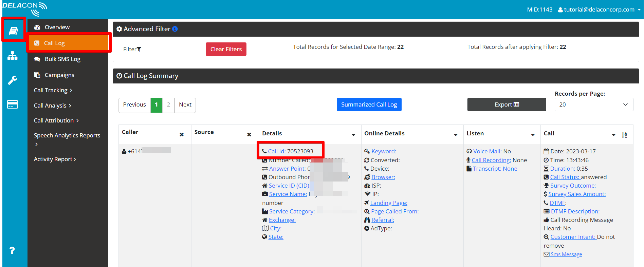
Task: Click the Advanced Filter gear icon
Action: (119, 29)
